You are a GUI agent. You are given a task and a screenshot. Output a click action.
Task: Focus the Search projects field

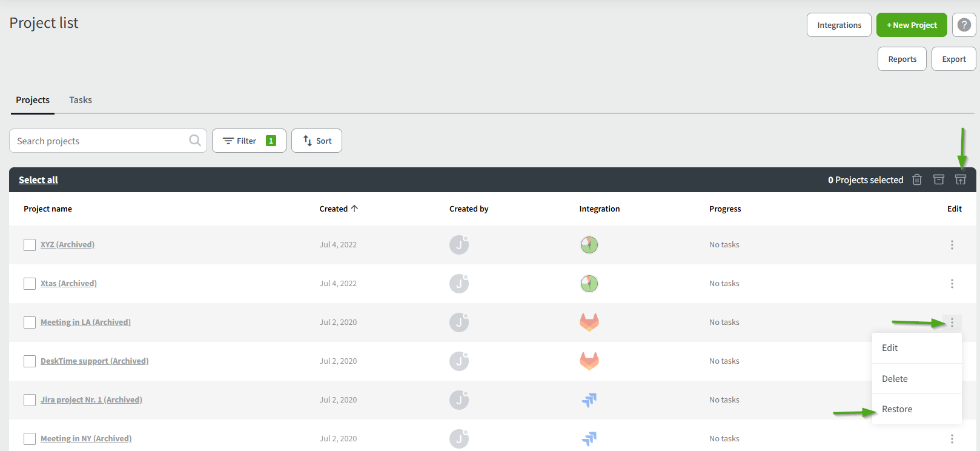click(x=100, y=141)
